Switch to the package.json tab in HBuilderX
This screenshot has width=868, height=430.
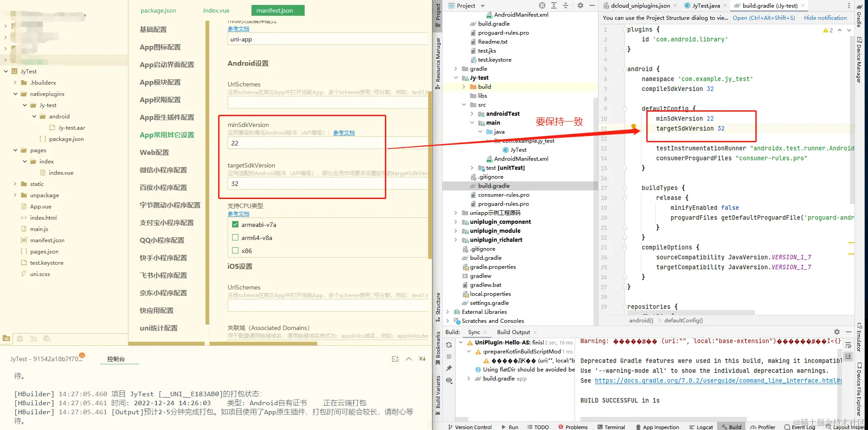pyautogui.click(x=158, y=10)
